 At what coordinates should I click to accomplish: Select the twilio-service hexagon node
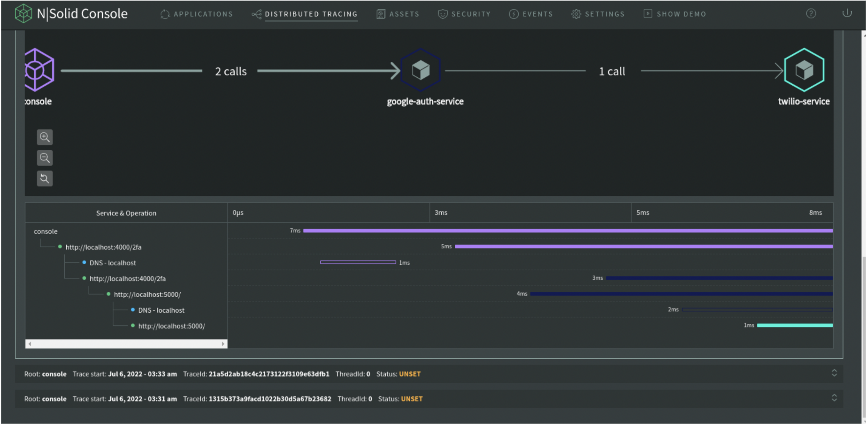pos(804,70)
